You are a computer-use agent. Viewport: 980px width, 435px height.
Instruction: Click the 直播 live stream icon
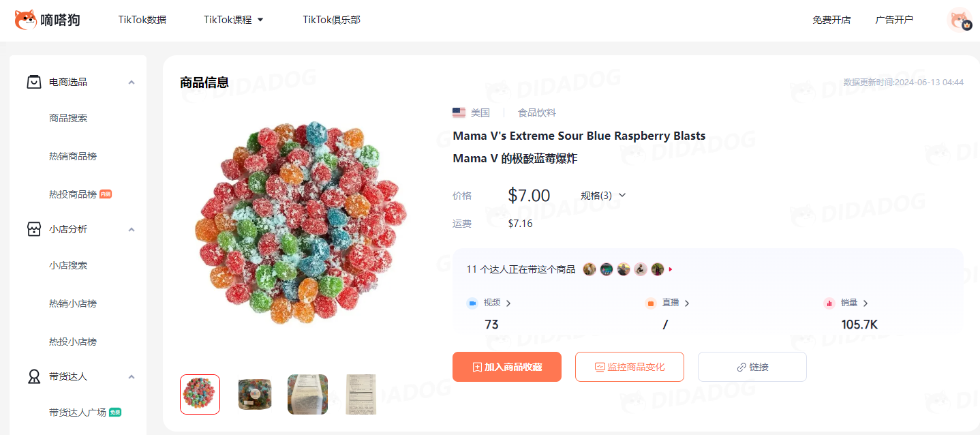tap(651, 303)
